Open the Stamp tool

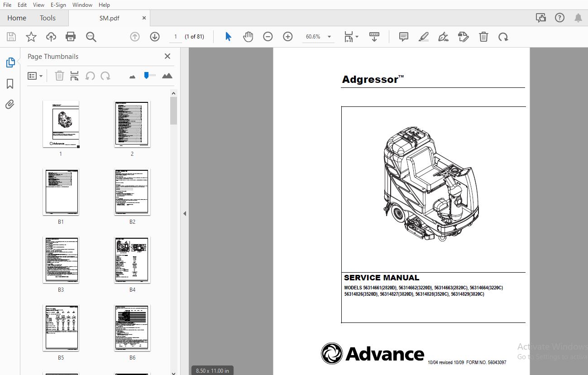pyautogui.click(x=464, y=37)
